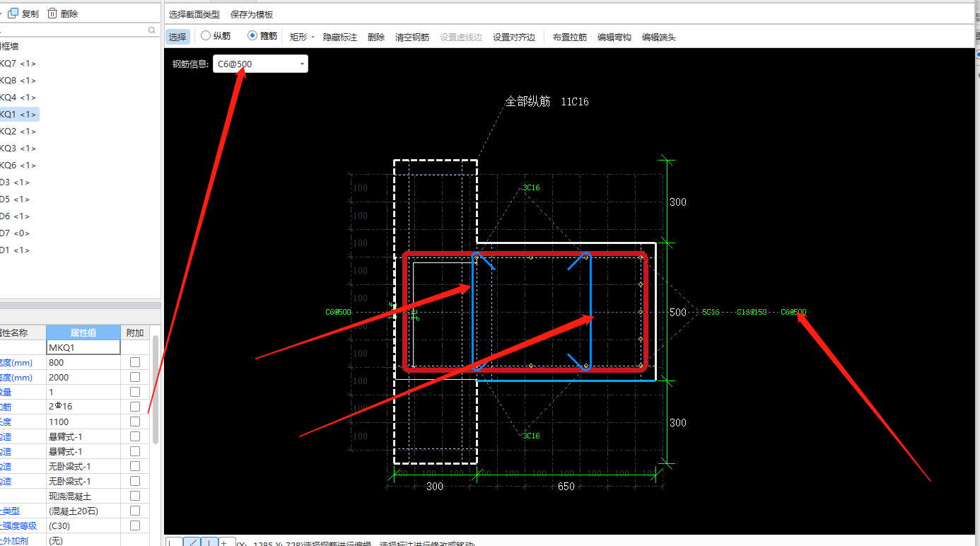Viewport: 980px width, 546px height.
Task: Tick the 附加 checkbox for value 2000
Action: pyautogui.click(x=135, y=377)
